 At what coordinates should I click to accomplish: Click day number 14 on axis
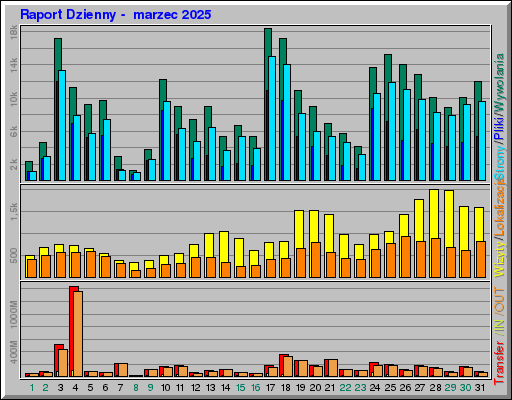[x=225, y=388]
